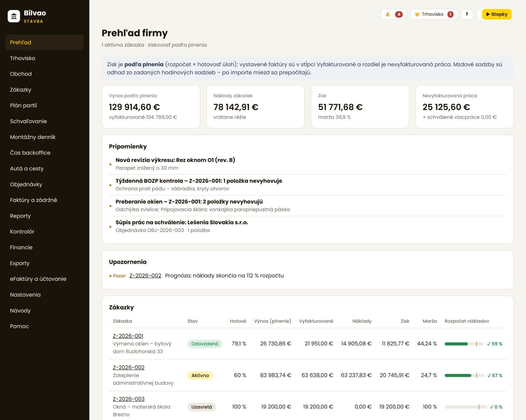Open Čas backoffice in the sidebar
The height and width of the screenshot is (420, 526).
pos(44,153)
